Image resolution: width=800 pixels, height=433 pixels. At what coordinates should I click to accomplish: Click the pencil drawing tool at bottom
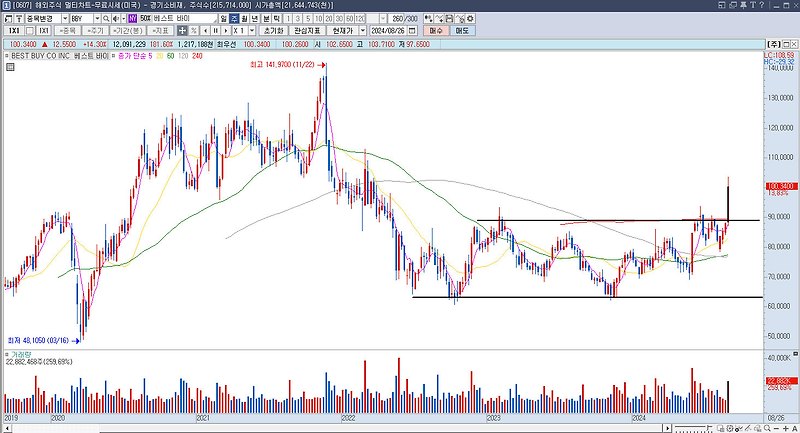pyautogui.click(x=747, y=428)
